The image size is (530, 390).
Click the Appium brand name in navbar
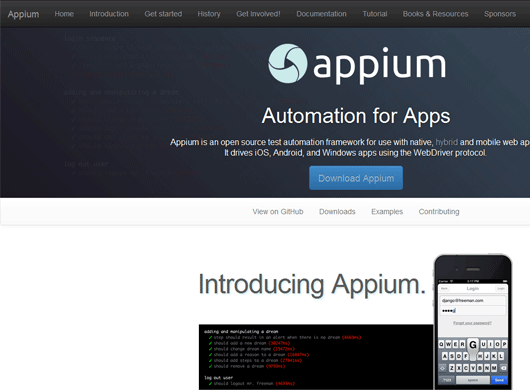pos(23,14)
